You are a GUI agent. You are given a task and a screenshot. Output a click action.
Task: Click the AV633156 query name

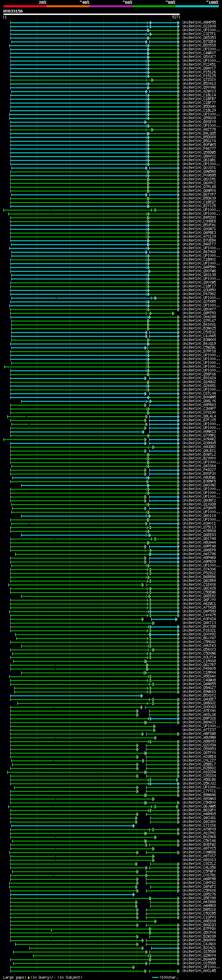click(x=13, y=11)
